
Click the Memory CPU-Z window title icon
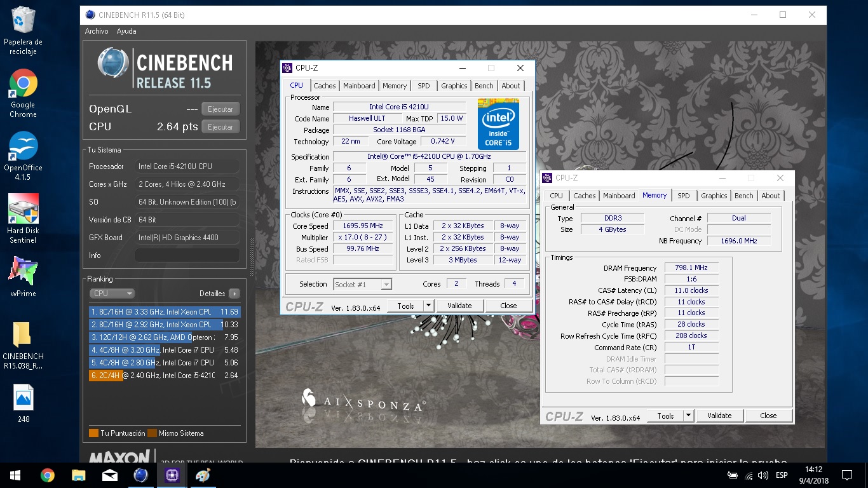point(548,178)
